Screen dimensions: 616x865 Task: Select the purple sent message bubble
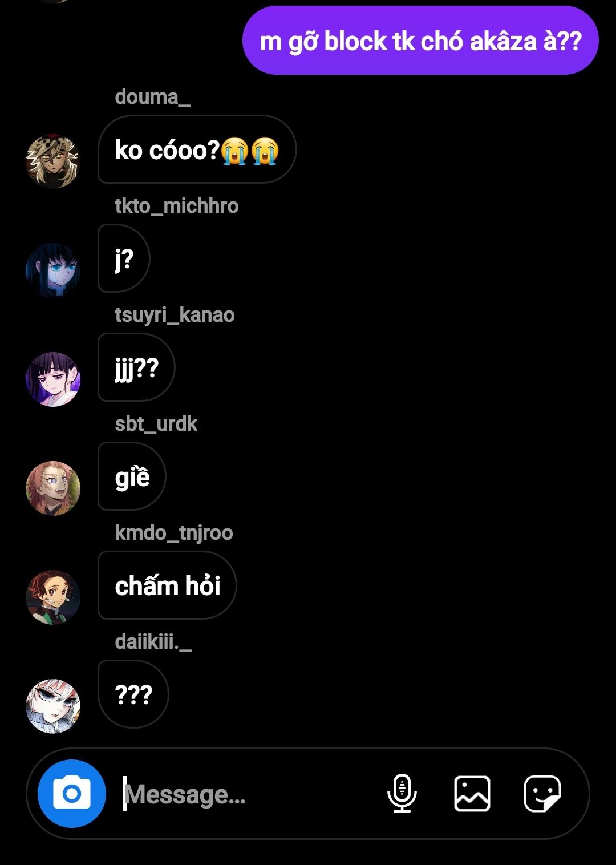coord(420,41)
